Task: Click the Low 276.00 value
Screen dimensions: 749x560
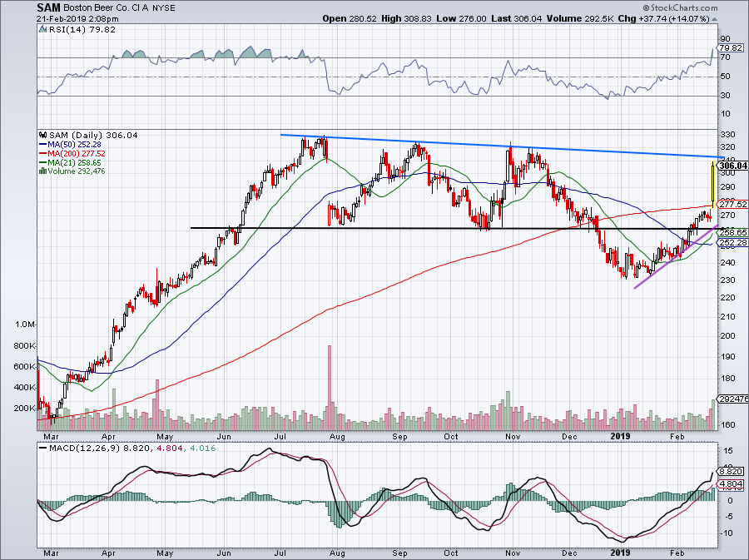Action: [x=461, y=18]
